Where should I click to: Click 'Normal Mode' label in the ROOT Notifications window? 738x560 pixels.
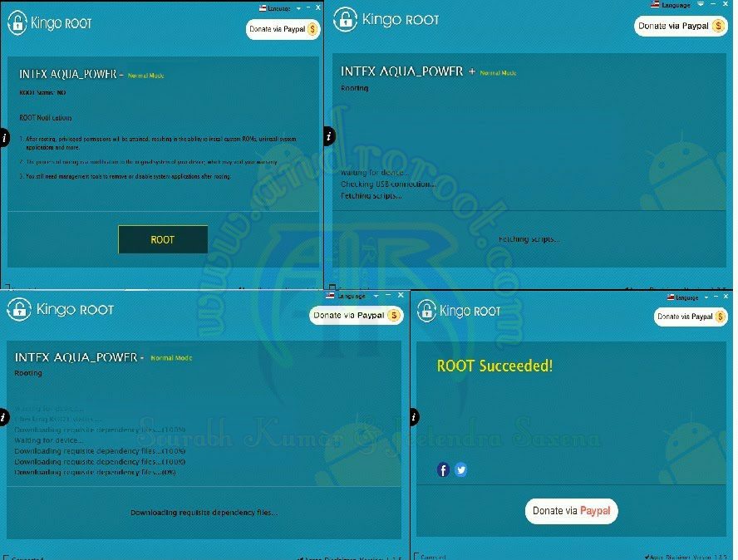click(x=146, y=76)
